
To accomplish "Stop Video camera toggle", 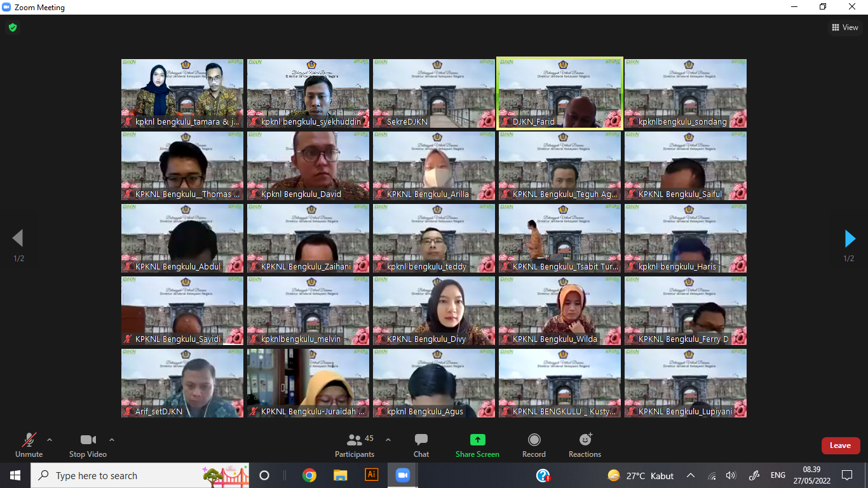I will click(x=88, y=440).
